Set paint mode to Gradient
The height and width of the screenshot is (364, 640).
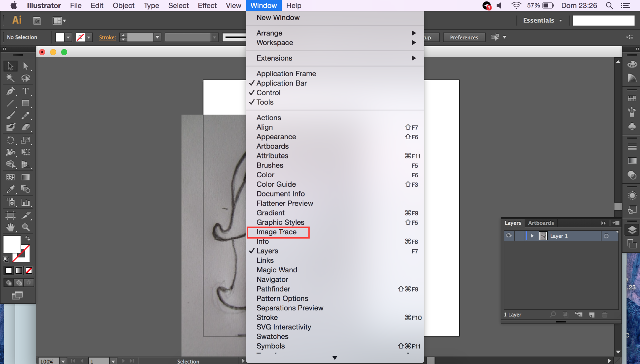coord(19,271)
